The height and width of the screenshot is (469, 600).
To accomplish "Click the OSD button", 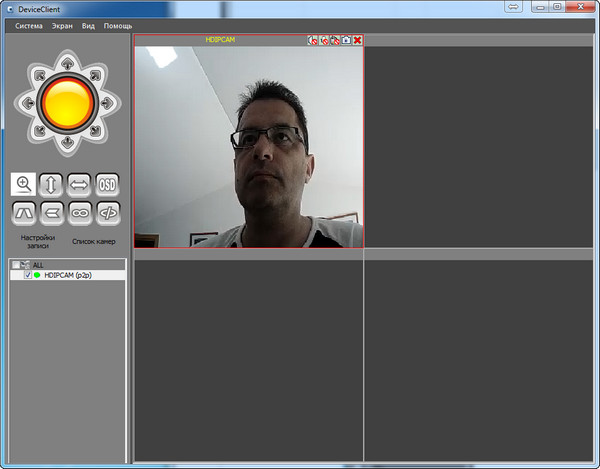I will click(107, 184).
